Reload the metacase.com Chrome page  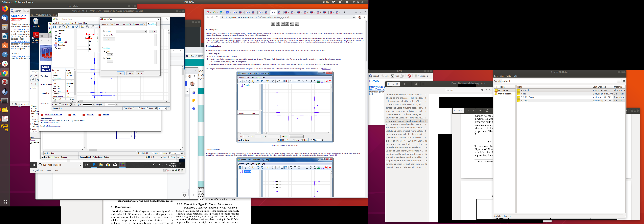point(217,18)
